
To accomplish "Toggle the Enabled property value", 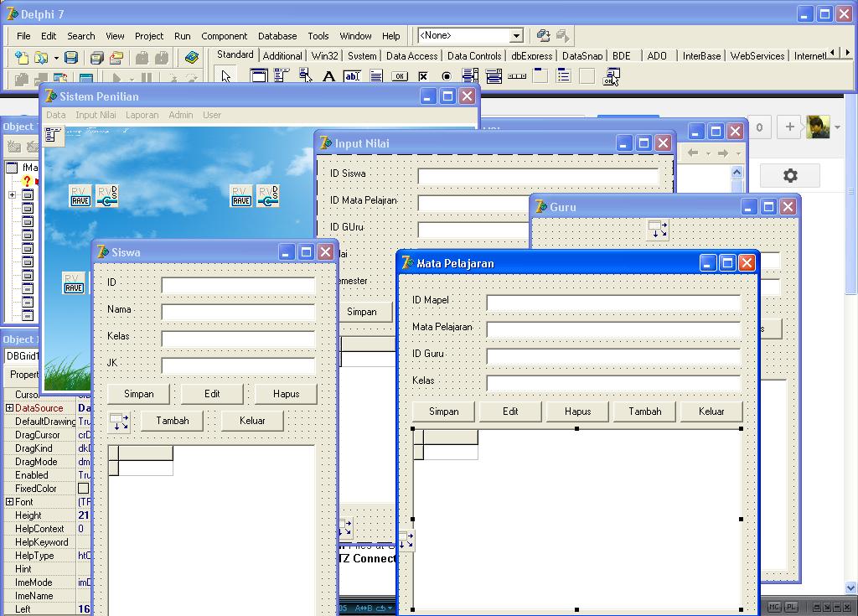I will coord(88,475).
